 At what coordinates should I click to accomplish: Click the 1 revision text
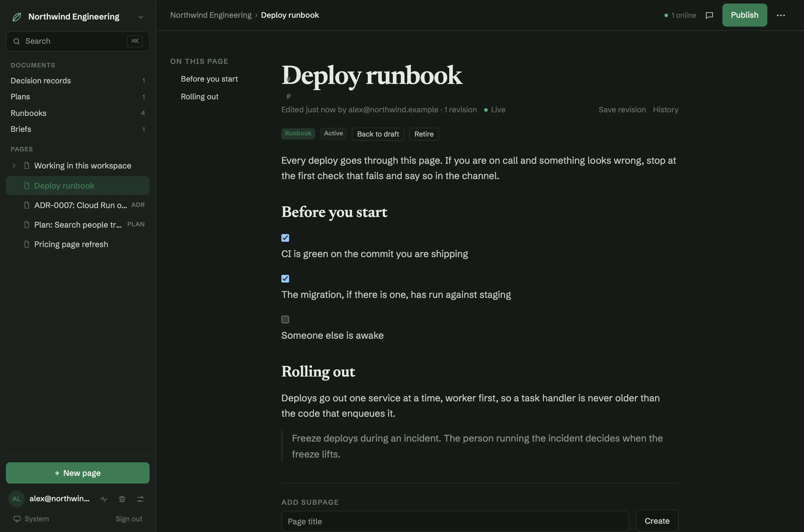[x=460, y=110]
